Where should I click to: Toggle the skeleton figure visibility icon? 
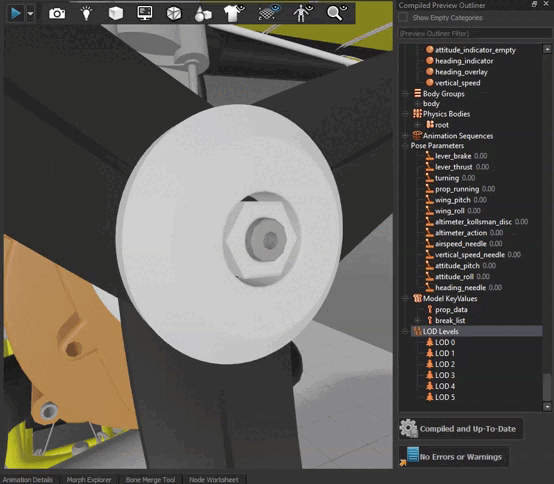pyautogui.click(x=303, y=13)
